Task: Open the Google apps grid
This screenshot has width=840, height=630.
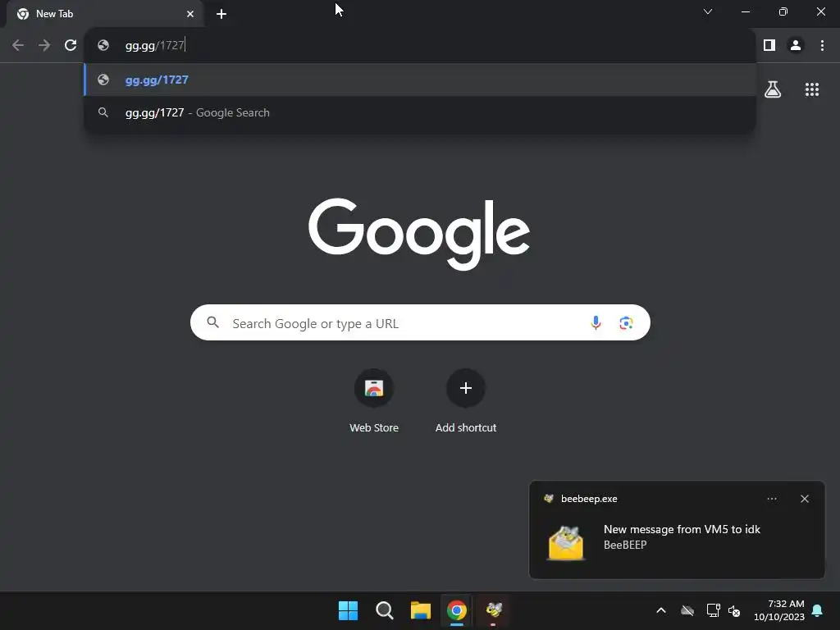Action: click(812, 89)
